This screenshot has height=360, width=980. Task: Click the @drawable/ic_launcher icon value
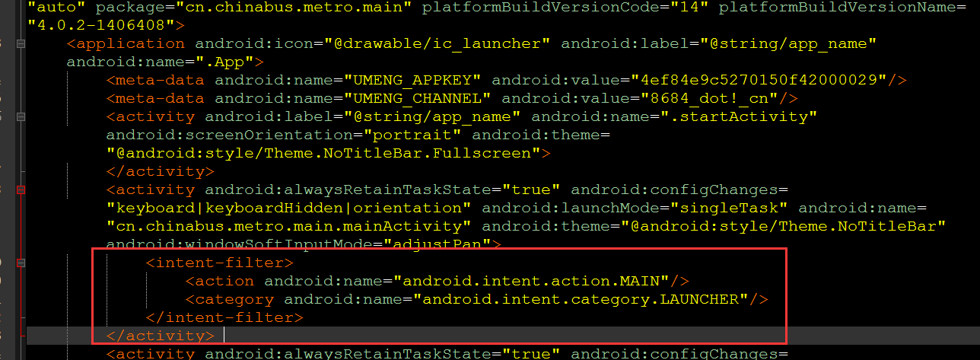tap(441, 43)
